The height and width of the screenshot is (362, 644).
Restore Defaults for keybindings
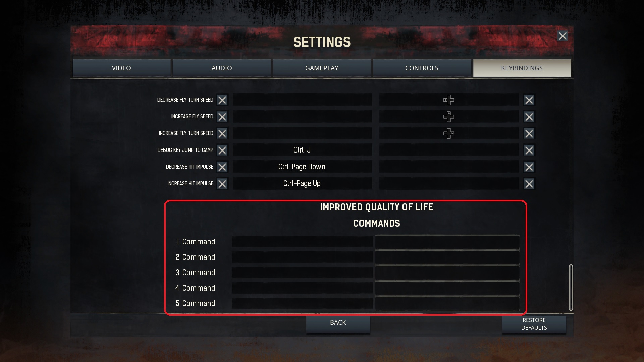click(x=534, y=324)
